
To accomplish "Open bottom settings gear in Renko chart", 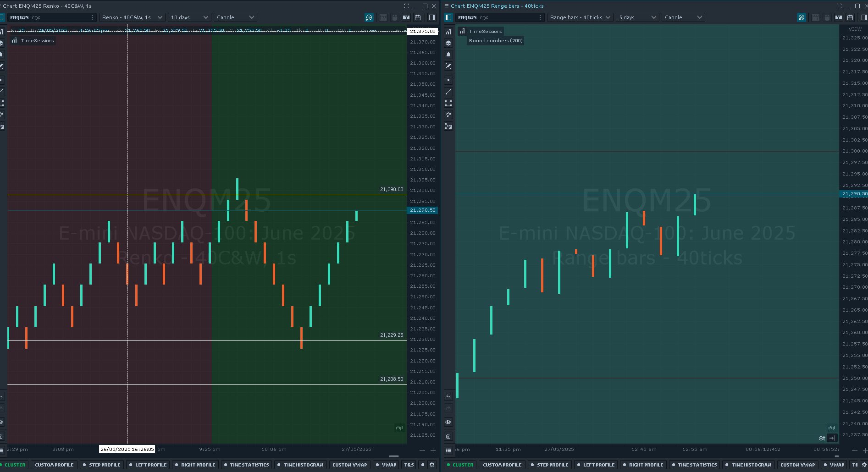I will click(432, 465).
